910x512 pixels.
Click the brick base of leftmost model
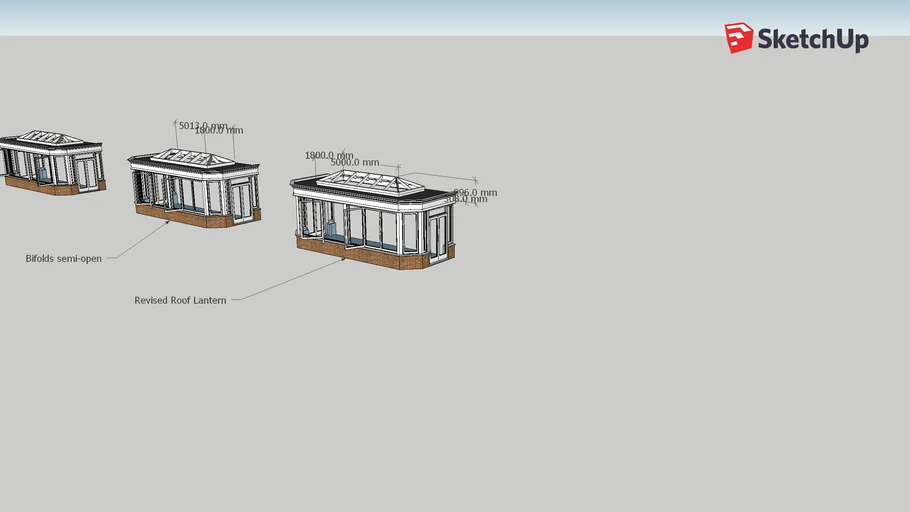[x=45, y=187]
